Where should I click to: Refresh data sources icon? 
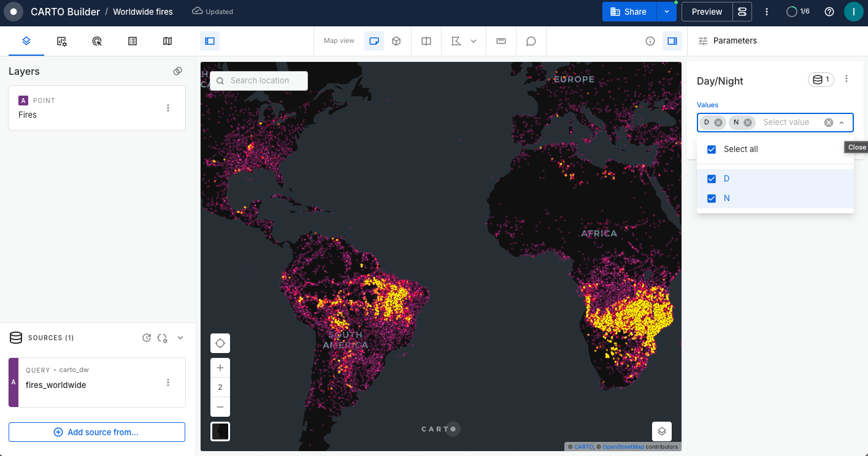pos(147,338)
